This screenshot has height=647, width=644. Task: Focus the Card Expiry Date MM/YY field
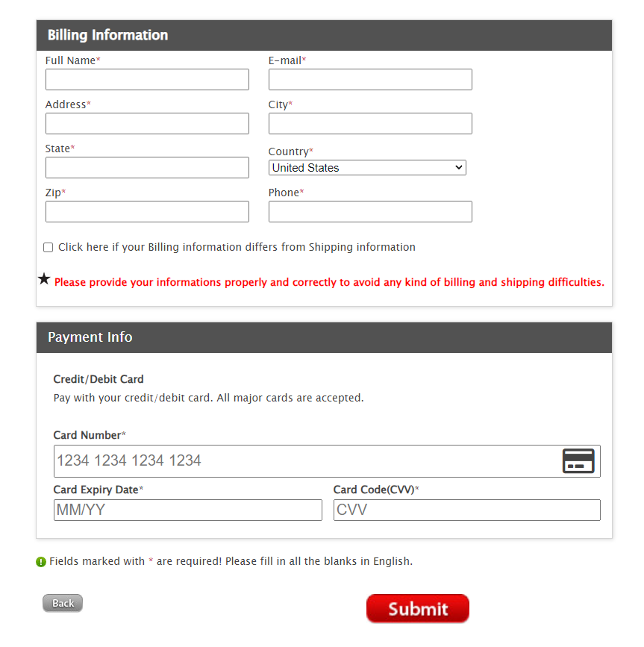(x=187, y=510)
